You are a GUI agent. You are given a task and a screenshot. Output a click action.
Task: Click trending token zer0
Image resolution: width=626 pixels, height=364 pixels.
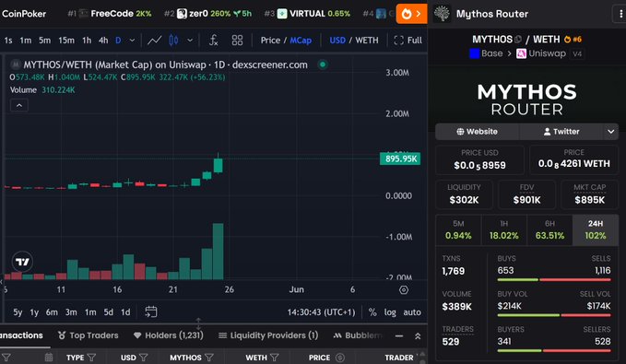click(207, 14)
